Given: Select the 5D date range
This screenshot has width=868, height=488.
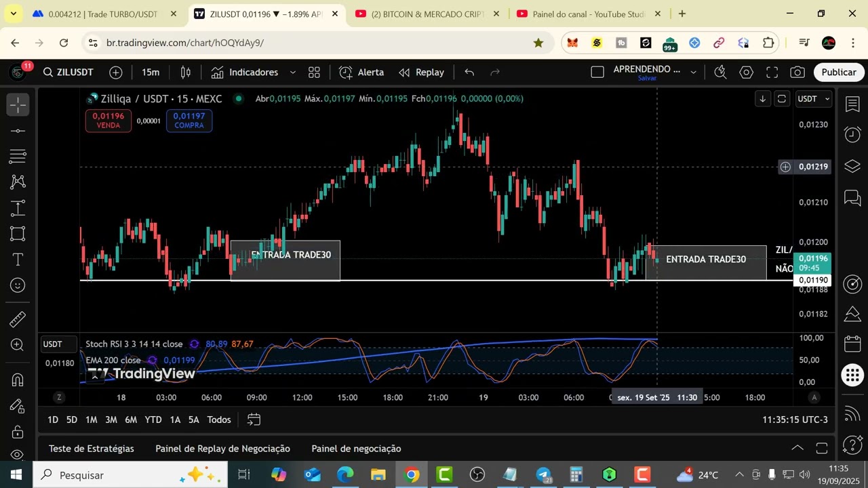Looking at the screenshot, I should 72,420.
